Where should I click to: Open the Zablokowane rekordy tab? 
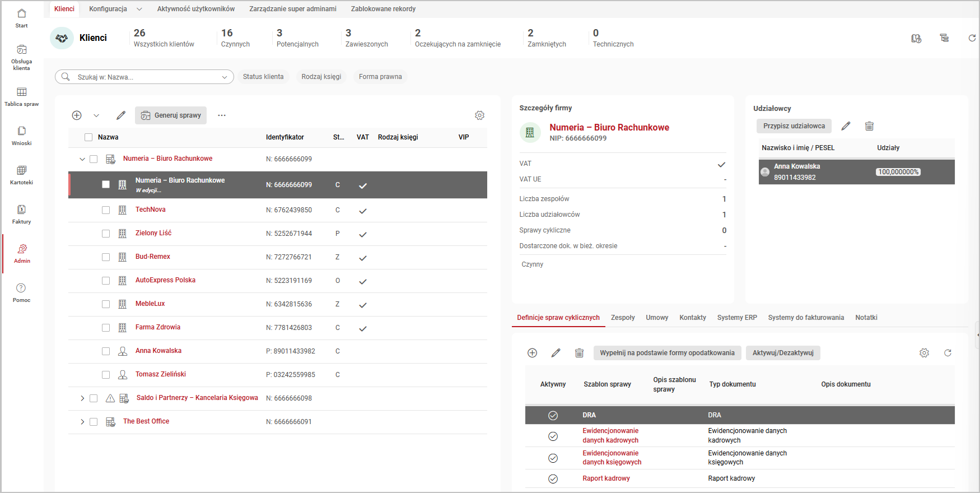(383, 9)
